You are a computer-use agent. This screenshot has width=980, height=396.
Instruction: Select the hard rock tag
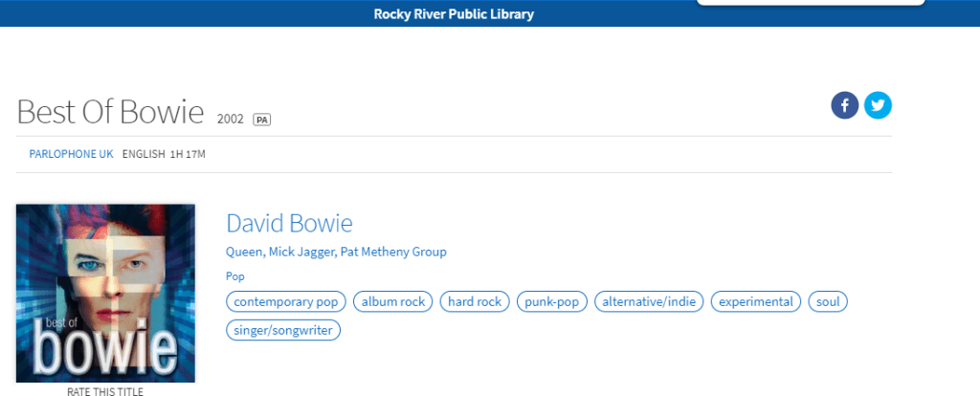pos(475,302)
